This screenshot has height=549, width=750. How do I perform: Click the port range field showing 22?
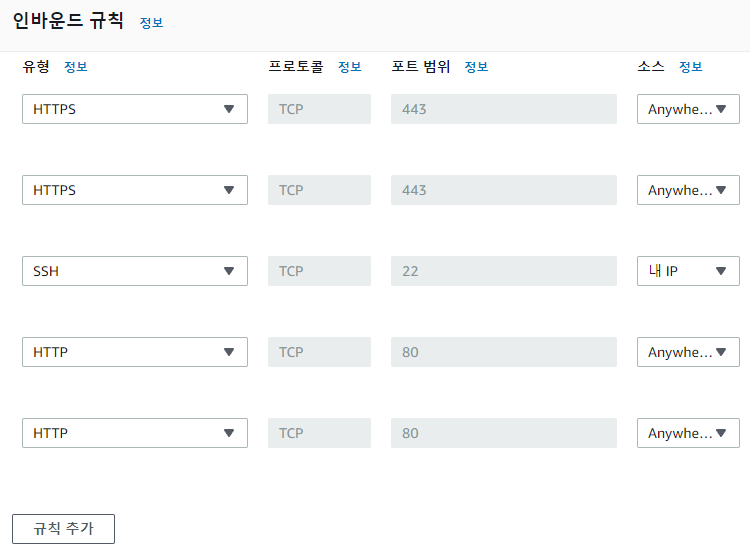(504, 271)
